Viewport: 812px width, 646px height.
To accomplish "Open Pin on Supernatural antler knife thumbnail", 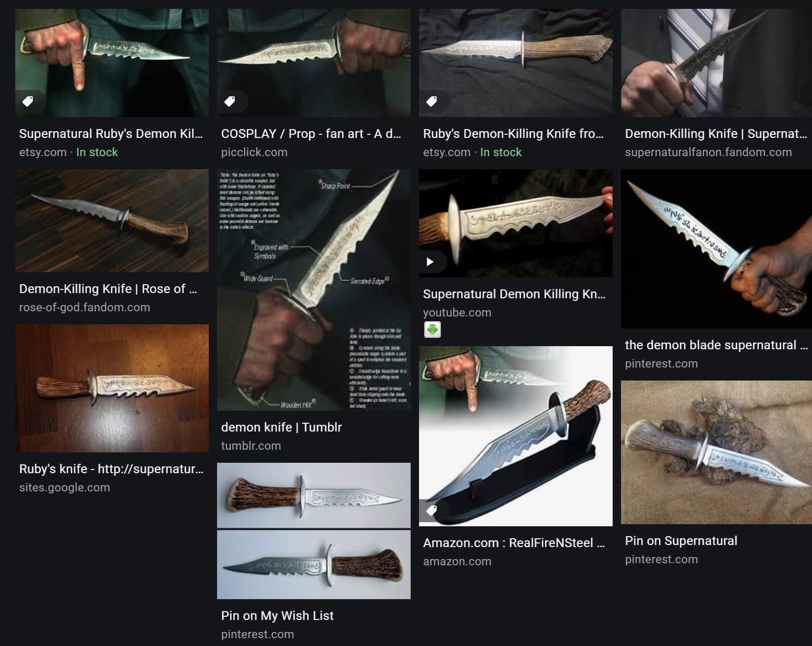I will pyautogui.click(x=716, y=452).
